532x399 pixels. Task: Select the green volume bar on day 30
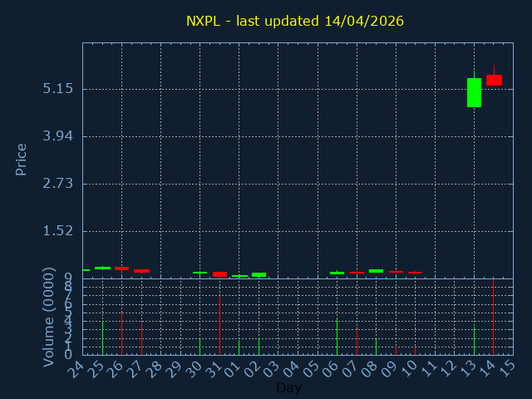[199, 346]
